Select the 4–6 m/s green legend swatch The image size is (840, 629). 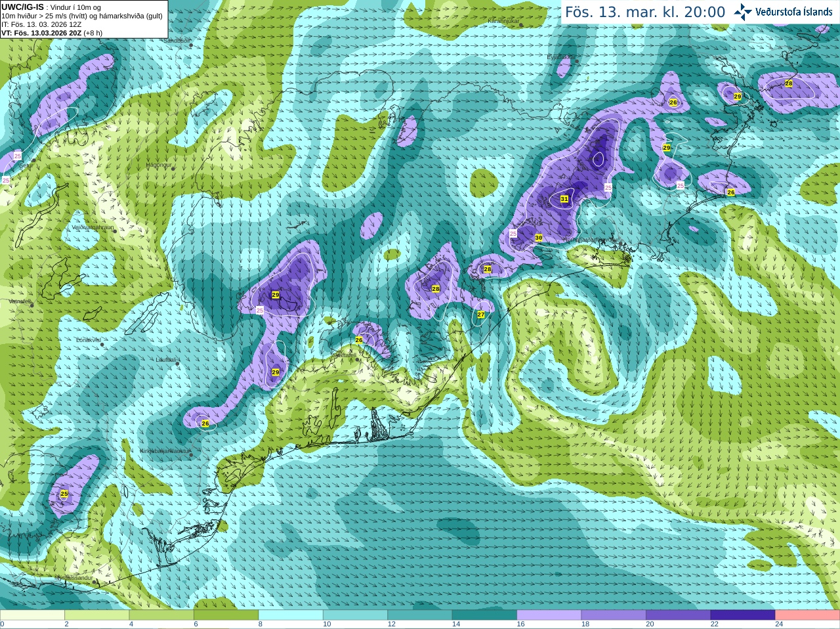pyautogui.click(x=161, y=615)
